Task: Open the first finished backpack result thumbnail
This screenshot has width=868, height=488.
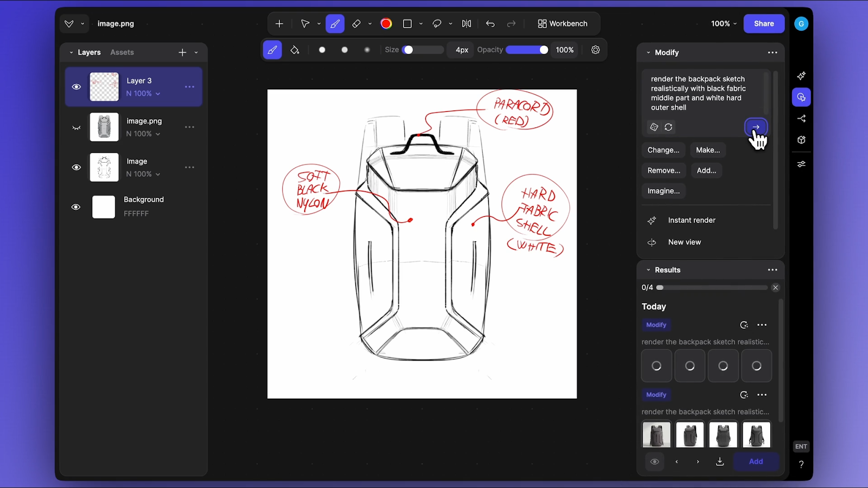Action: click(x=656, y=434)
